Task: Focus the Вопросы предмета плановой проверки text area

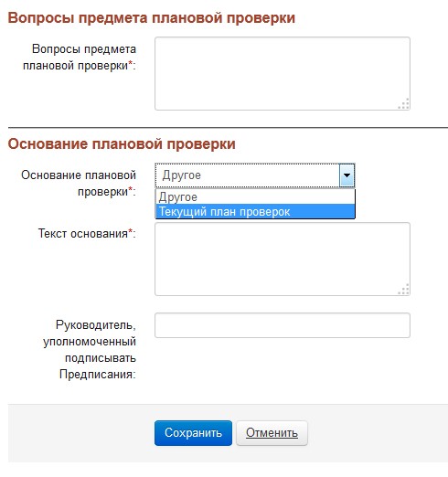Action: tap(283, 73)
